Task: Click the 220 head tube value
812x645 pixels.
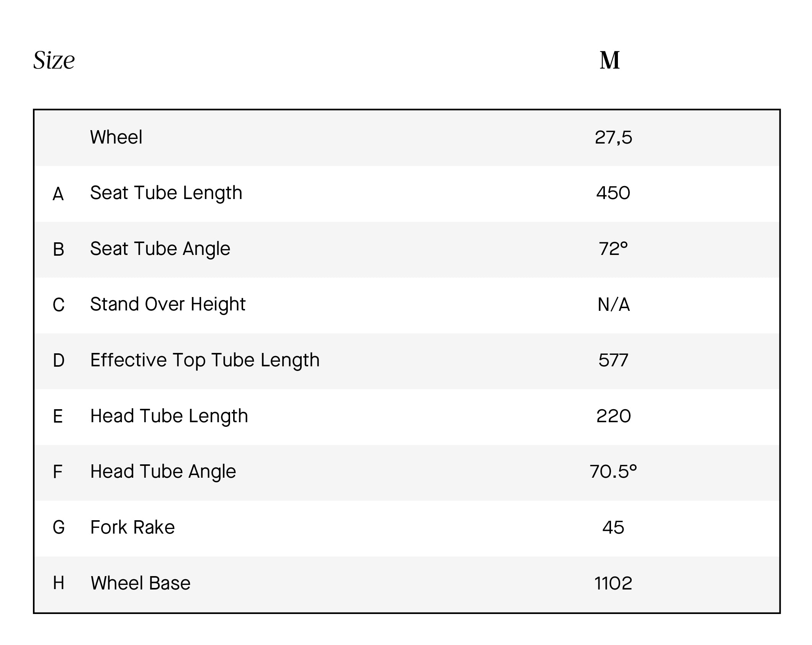Action: 614,416
